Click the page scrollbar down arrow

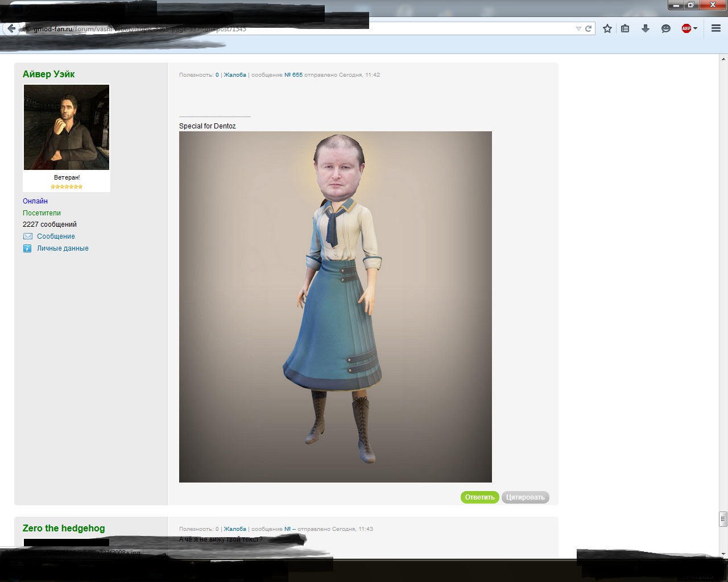point(723,554)
